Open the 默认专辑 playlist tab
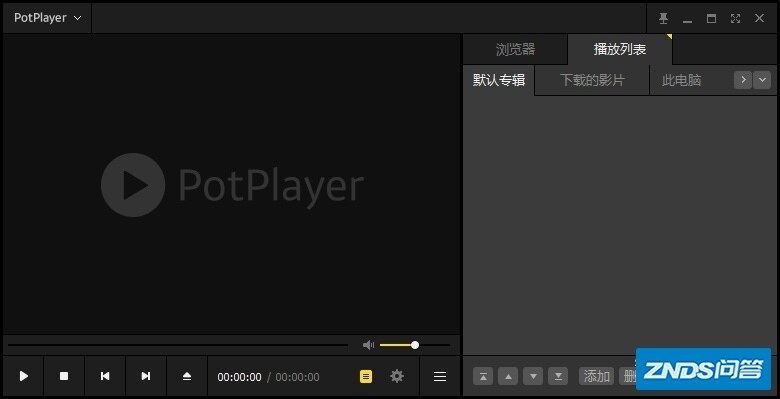Screen dimensions: 780x399 click(x=499, y=80)
